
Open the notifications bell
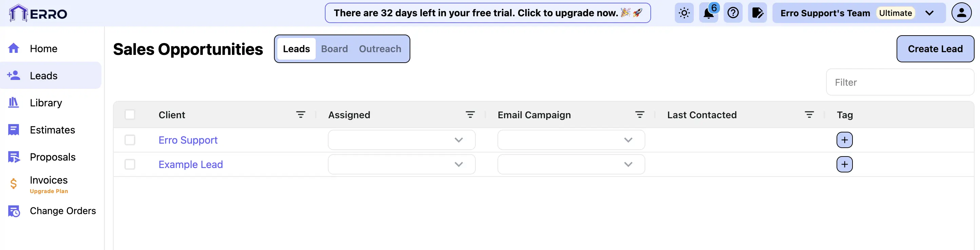708,13
